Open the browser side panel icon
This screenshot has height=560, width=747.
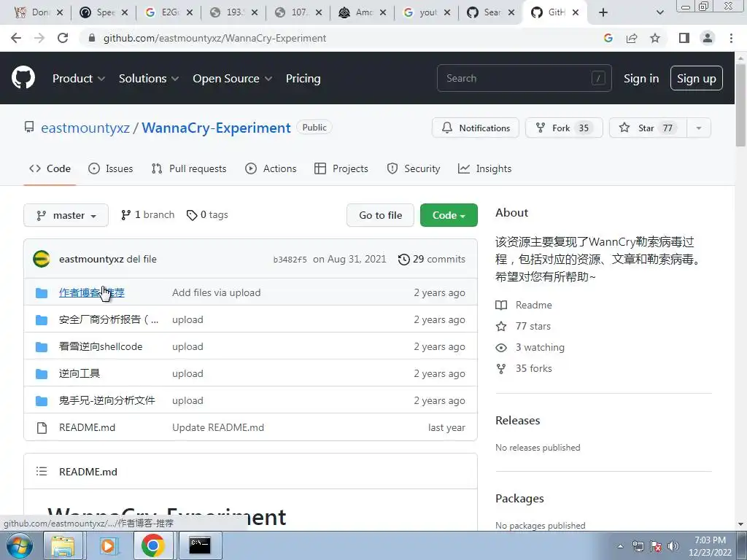coord(684,38)
